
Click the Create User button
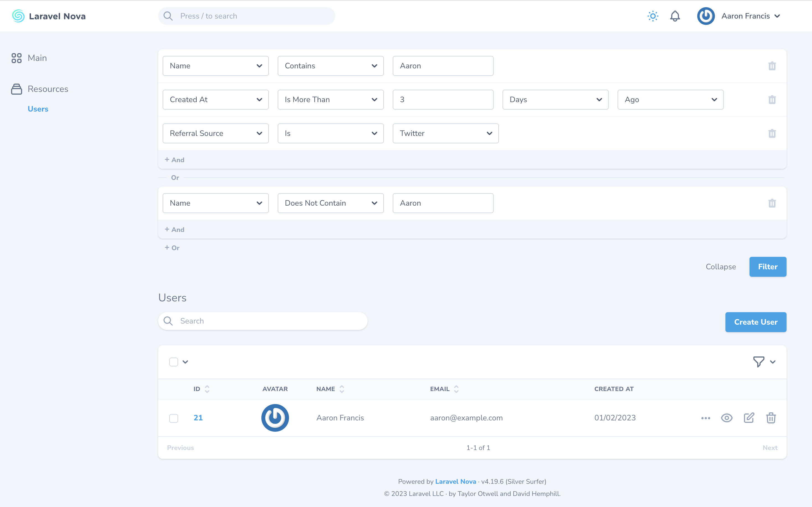(755, 322)
